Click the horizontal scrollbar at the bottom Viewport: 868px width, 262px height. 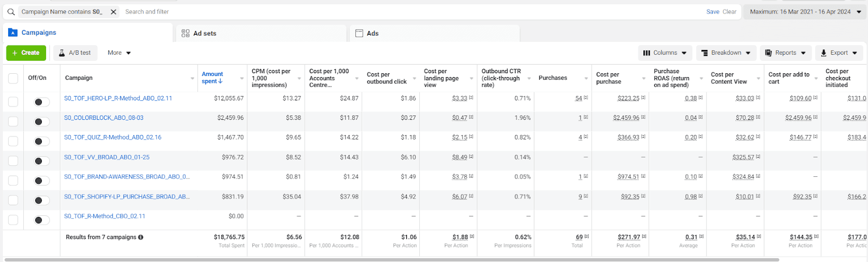(x=392, y=260)
